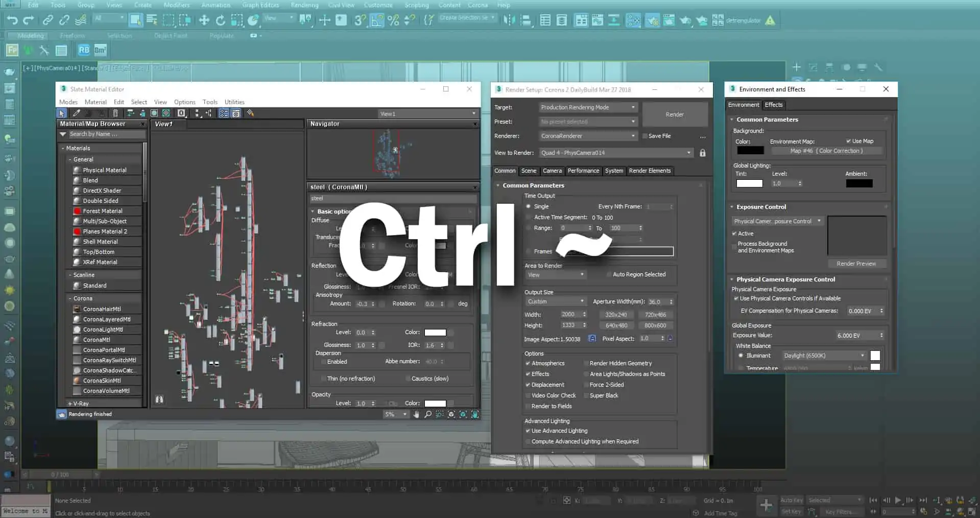Select the Move tool in toolbar
The height and width of the screenshot is (518, 980).
pos(204,20)
